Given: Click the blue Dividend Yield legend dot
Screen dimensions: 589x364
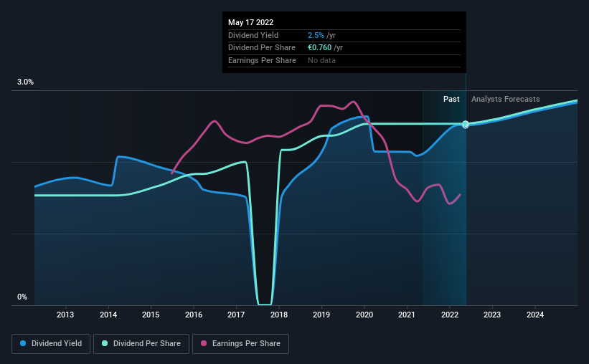Looking at the screenshot, I should 23,343.
